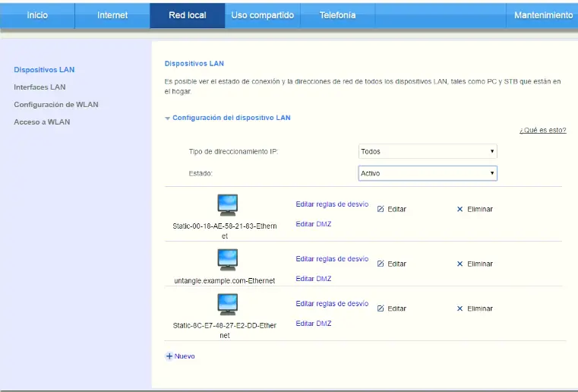Switch to the Uso compartido tab
The image size is (578, 392).
coord(263,15)
